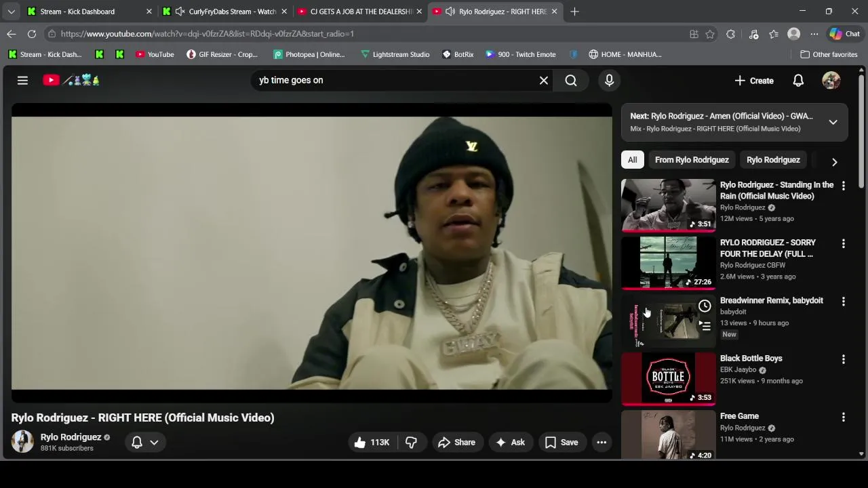The image size is (868, 488).
Task: Dislike the video
Action: tap(411, 442)
